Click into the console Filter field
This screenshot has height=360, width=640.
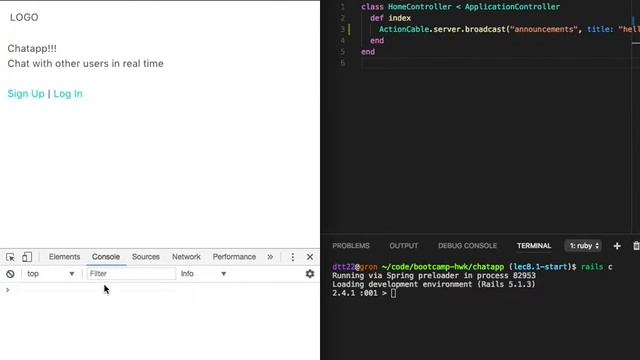tap(131, 273)
